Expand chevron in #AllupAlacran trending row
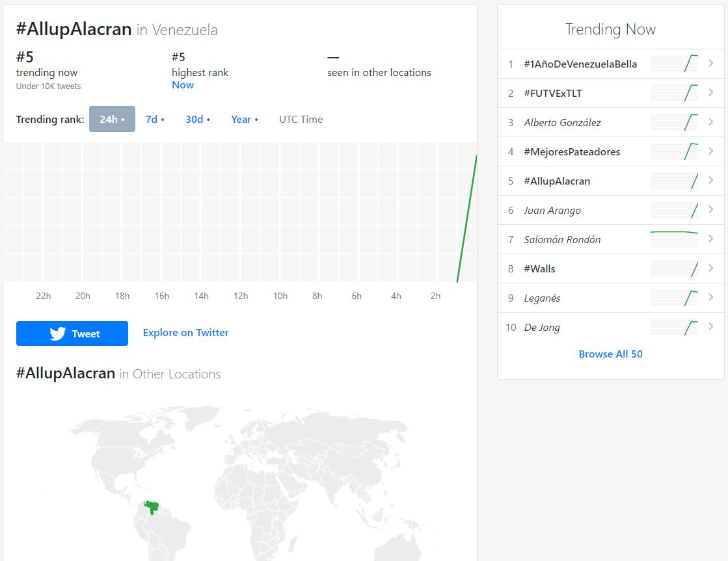 (x=711, y=180)
